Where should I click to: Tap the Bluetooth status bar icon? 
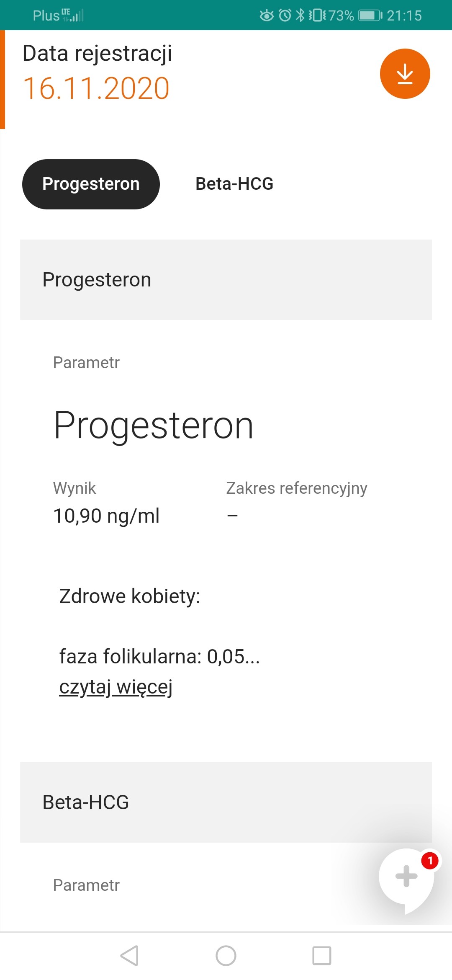click(x=300, y=15)
